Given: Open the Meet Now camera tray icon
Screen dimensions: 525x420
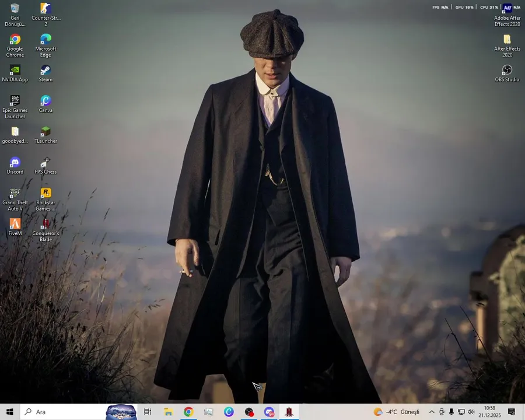Looking at the screenshot, I should click(x=442, y=412).
